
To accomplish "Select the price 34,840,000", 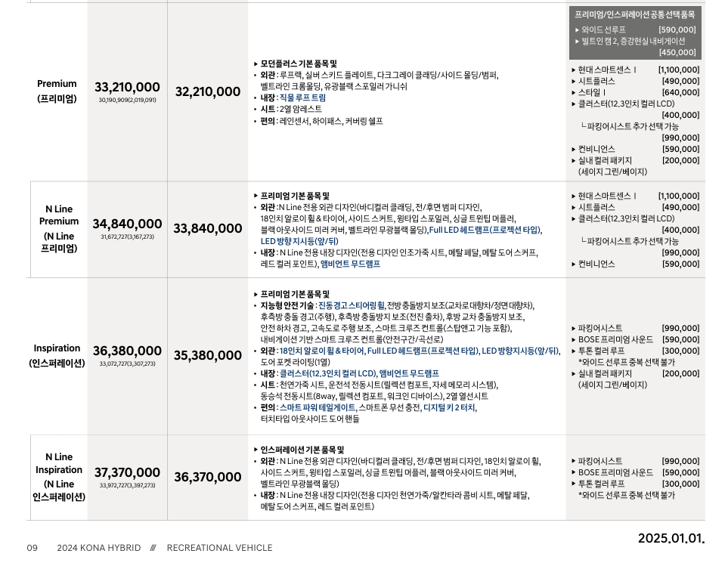I will coord(127,224).
